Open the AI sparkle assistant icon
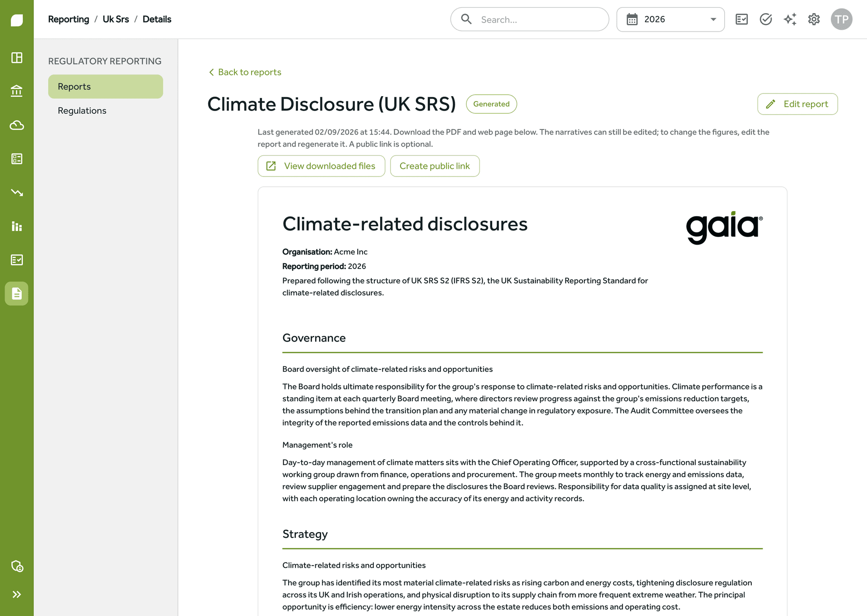The height and width of the screenshot is (616, 867). point(790,19)
